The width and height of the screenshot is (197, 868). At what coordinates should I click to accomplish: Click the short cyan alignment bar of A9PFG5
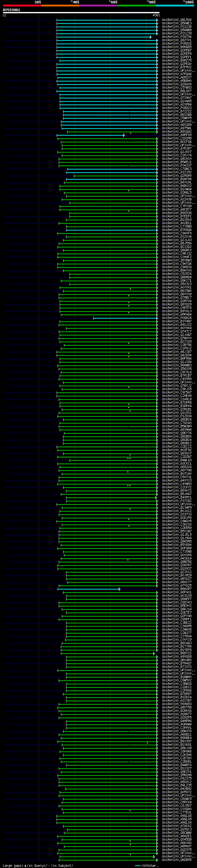(90, 135)
